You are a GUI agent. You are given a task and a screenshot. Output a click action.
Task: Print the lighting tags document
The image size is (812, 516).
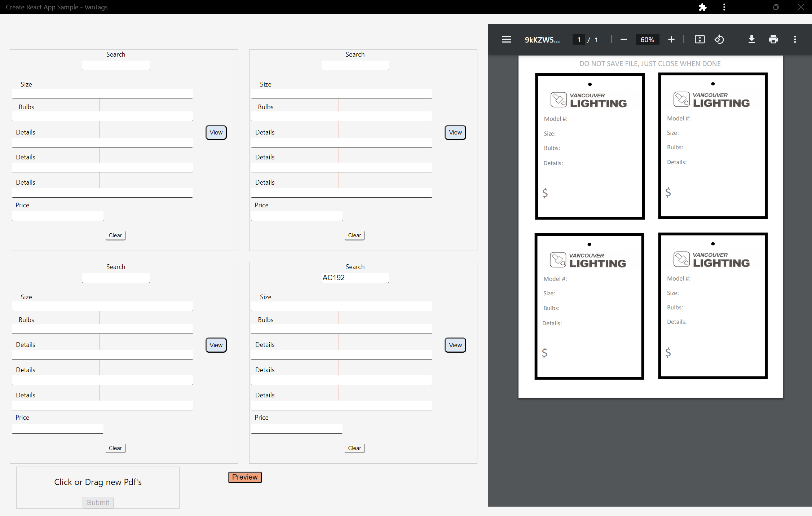tap(774, 39)
